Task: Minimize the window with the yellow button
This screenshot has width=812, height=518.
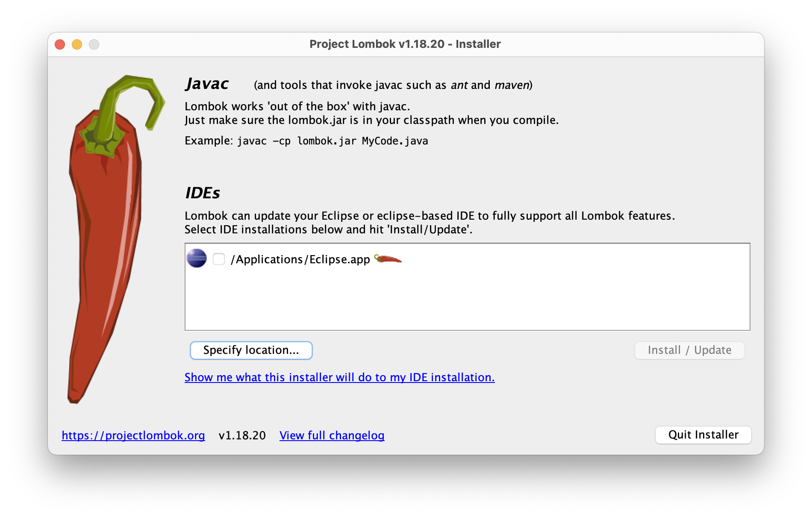Action: pos(77,44)
